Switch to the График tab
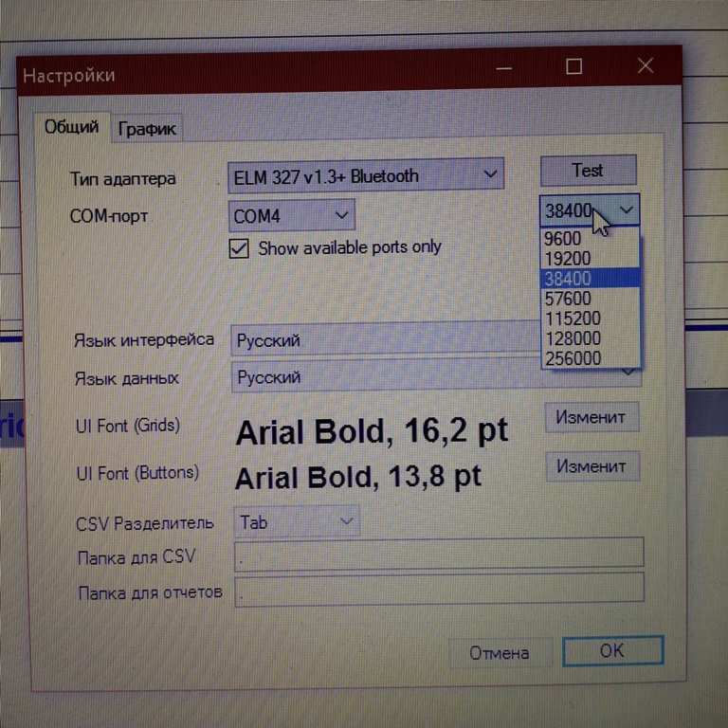The image size is (728, 728). pos(147,129)
